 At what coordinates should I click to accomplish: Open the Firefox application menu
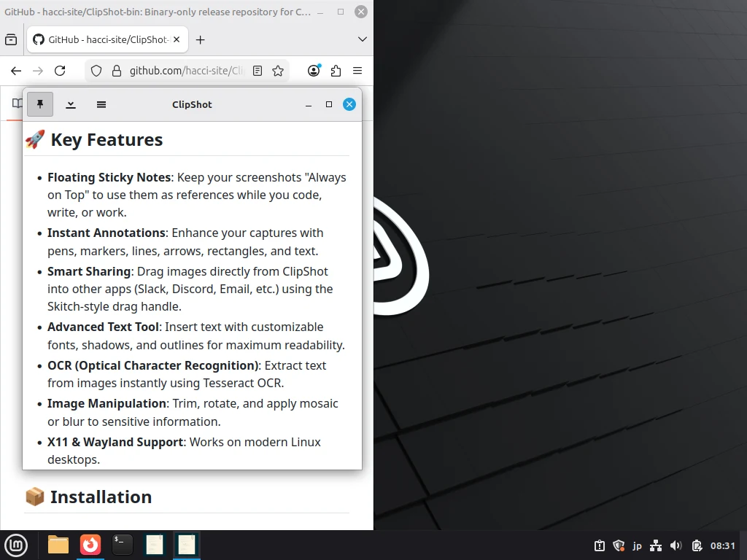tap(357, 71)
